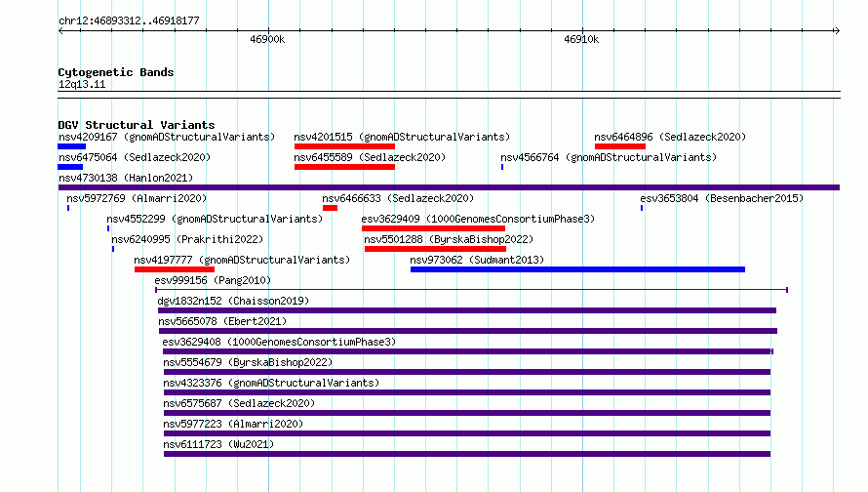Click purple bar under nsv5665078
The image size is (868, 492).
(468, 331)
